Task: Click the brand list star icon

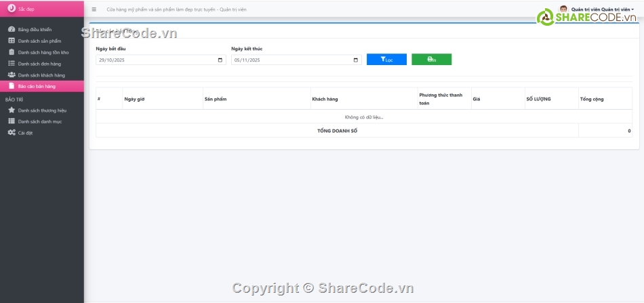Action: (12, 110)
